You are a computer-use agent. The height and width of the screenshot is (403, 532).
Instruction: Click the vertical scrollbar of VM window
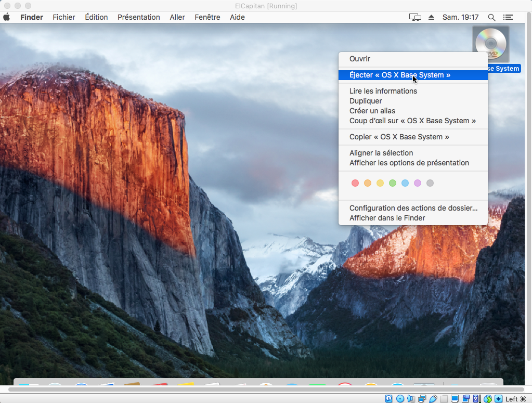(528, 187)
